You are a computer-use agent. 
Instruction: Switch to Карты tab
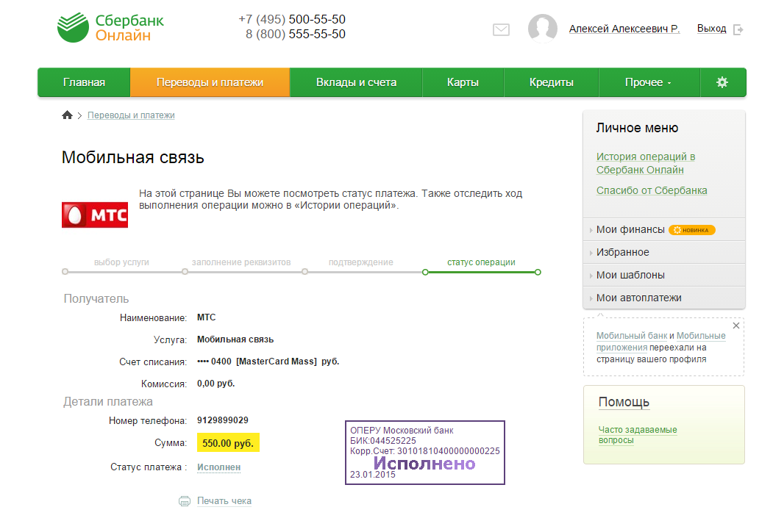pyautogui.click(x=463, y=82)
